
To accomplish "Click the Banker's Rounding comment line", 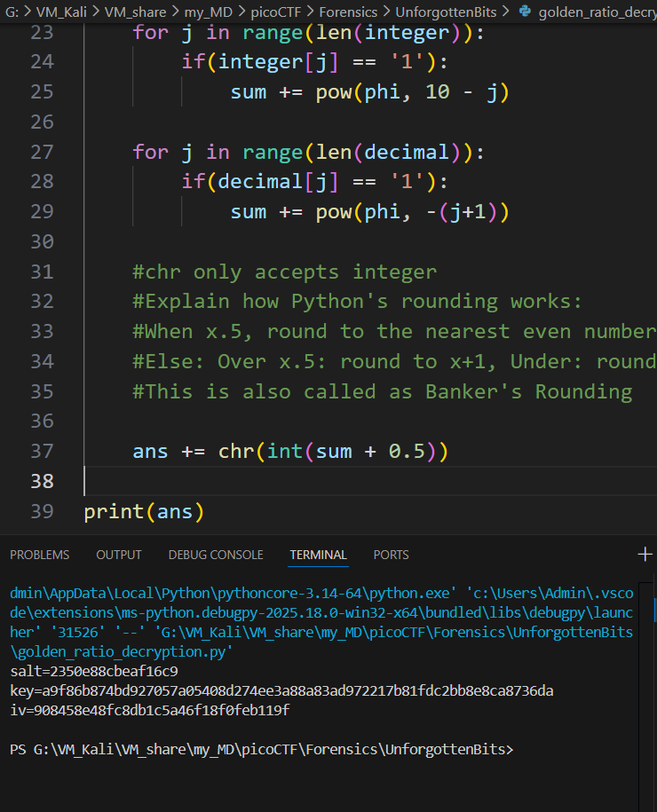I will point(383,391).
